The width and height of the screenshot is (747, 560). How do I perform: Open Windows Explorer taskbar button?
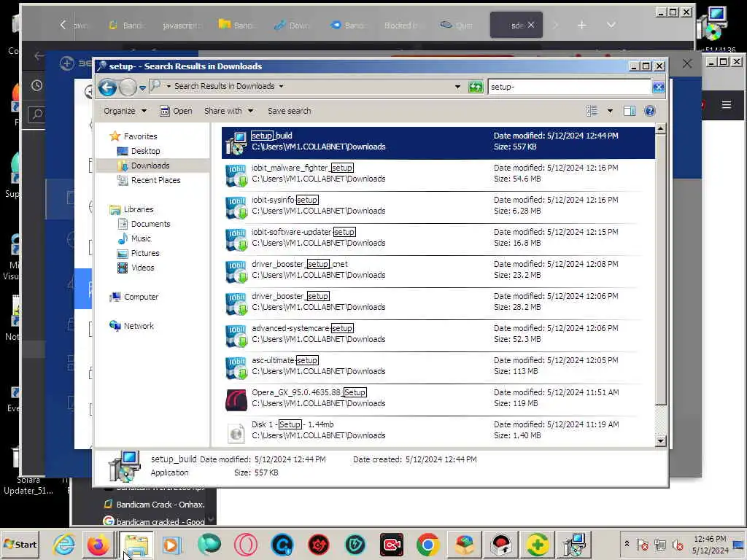coord(136,544)
